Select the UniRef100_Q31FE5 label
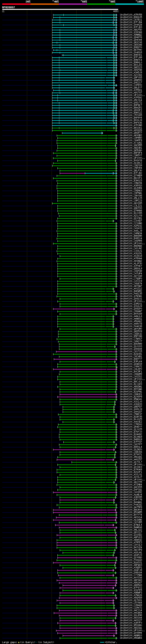Screen dimensions: 146x644 pos(131,590)
